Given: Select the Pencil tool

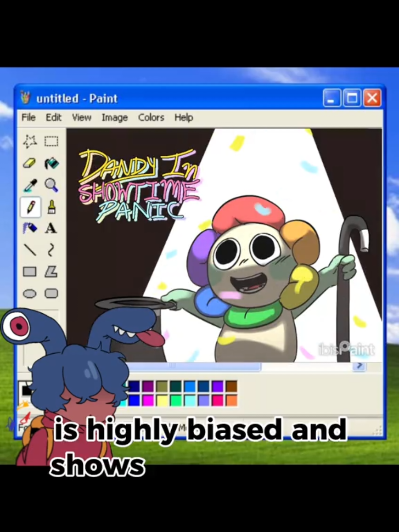Looking at the screenshot, I should (30, 207).
